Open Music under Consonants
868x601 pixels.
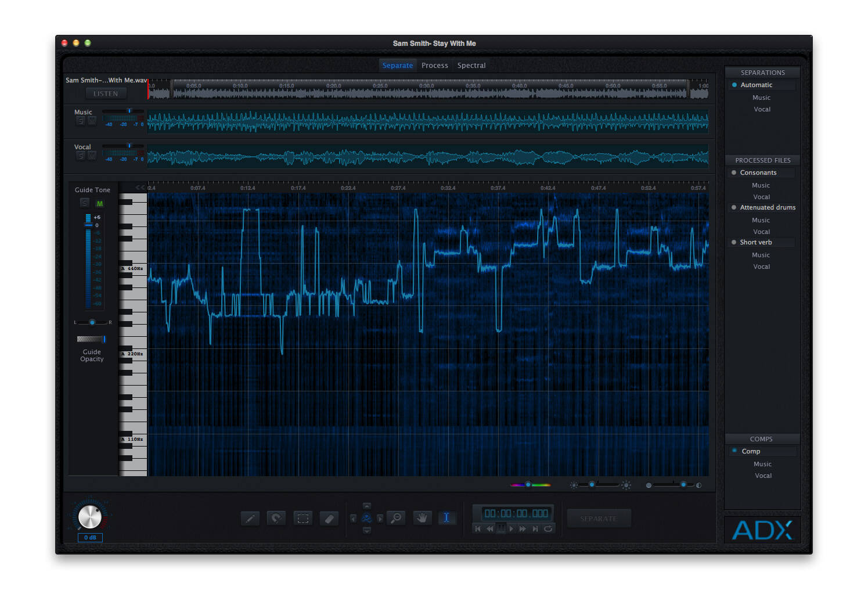[761, 185]
